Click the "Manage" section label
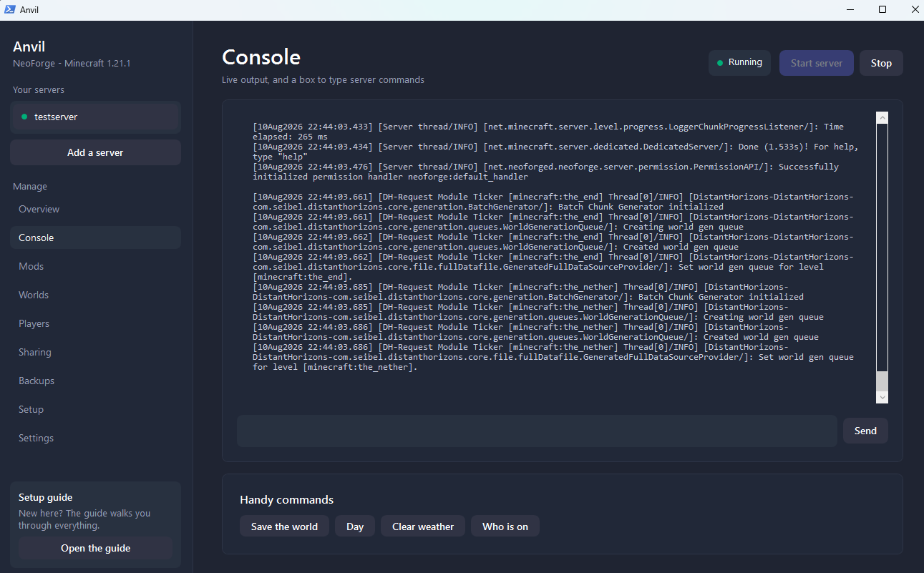The width and height of the screenshot is (924, 573). 30,186
